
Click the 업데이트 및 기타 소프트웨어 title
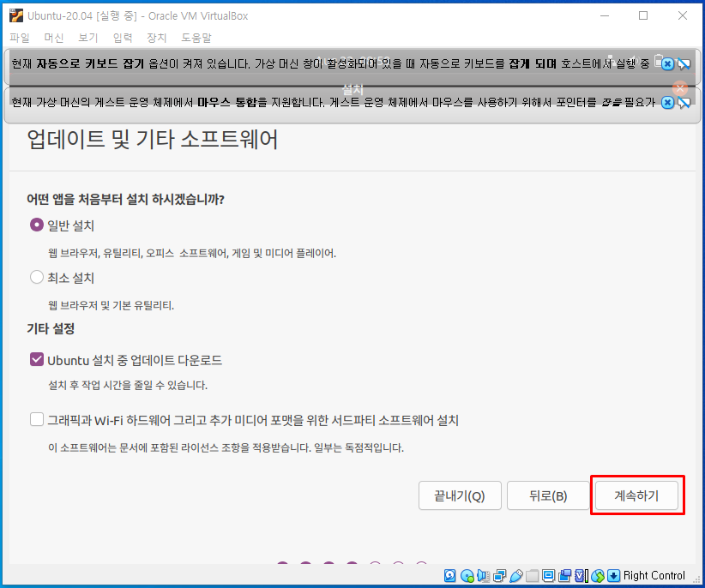click(x=153, y=139)
